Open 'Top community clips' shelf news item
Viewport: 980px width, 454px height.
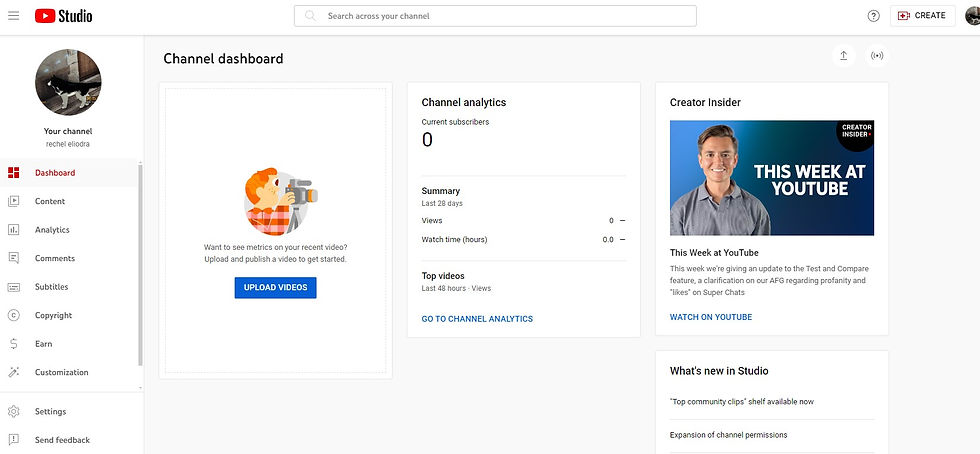(x=741, y=401)
